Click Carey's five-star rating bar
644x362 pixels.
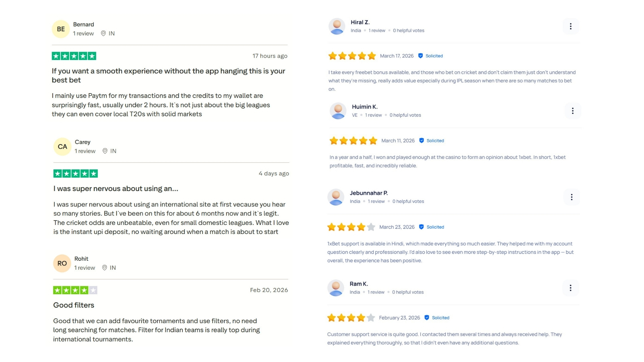[x=75, y=173]
